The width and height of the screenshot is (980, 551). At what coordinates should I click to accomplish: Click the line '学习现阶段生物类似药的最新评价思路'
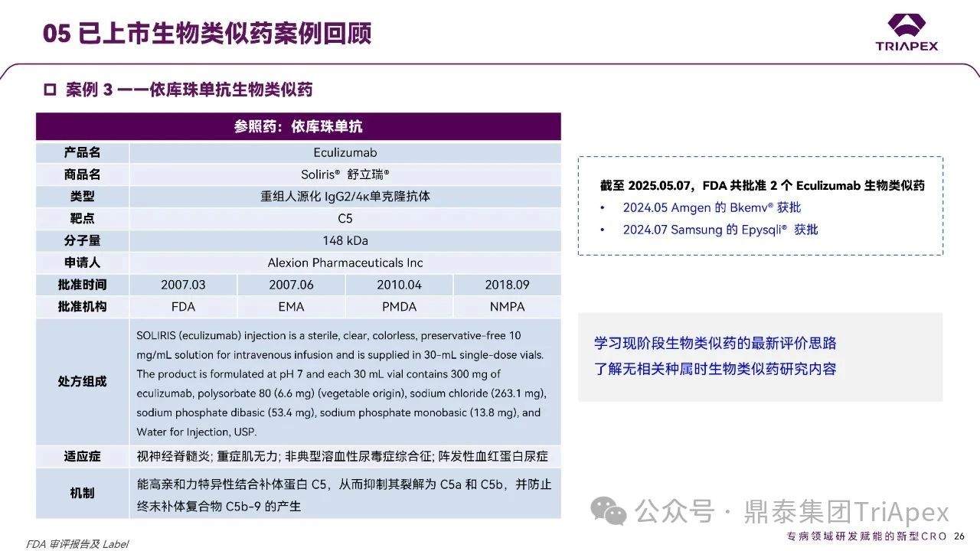(x=715, y=343)
